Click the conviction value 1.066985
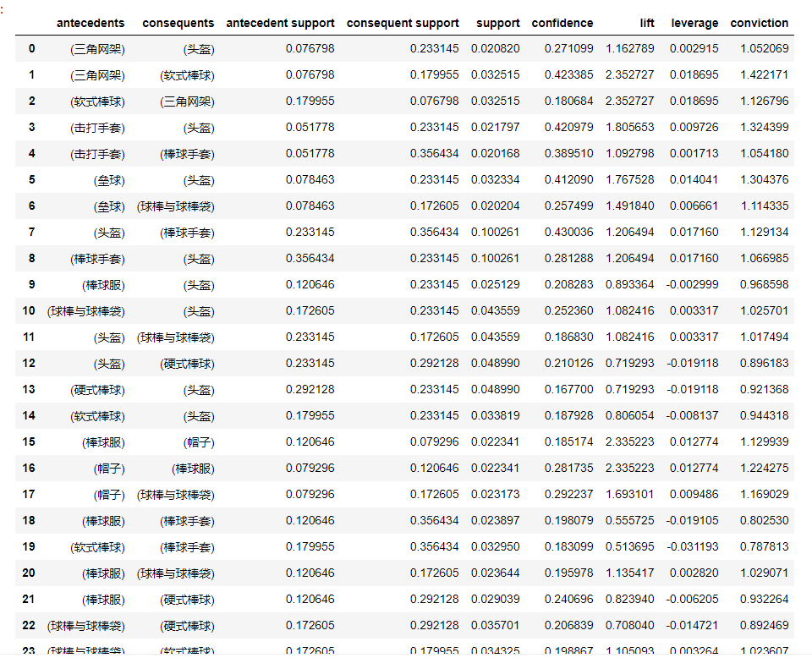Image resolution: width=812 pixels, height=658 pixels. click(x=765, y=258)
